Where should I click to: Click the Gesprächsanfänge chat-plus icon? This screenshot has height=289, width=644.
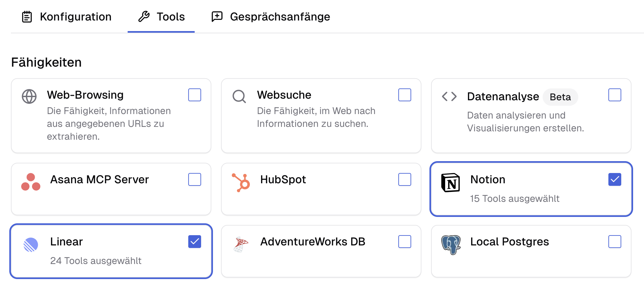click(x=217, y=16)
